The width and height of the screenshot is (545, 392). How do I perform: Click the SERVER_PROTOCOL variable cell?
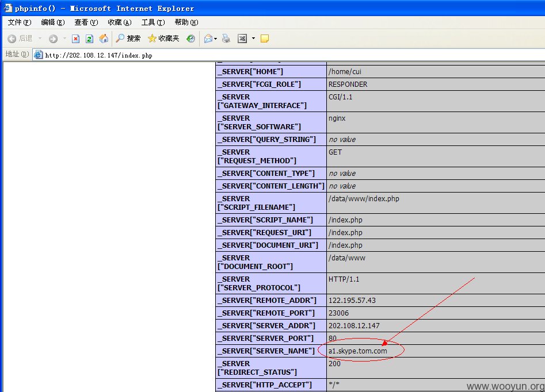[270, 283]
